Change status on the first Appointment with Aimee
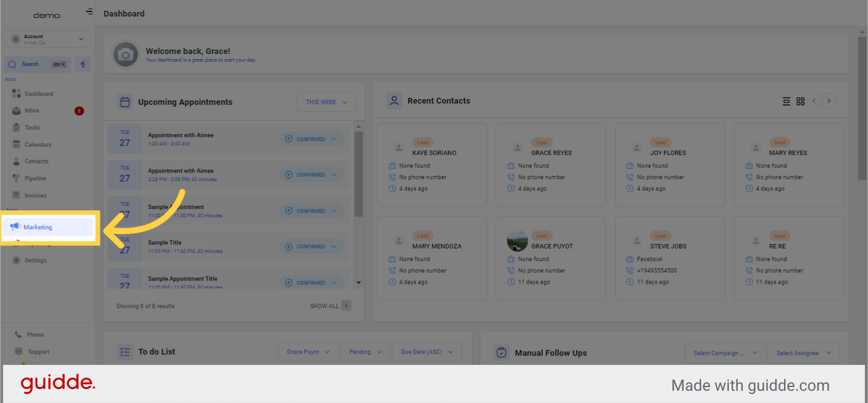This screenshot has width=868, height=403. point(311,139)
